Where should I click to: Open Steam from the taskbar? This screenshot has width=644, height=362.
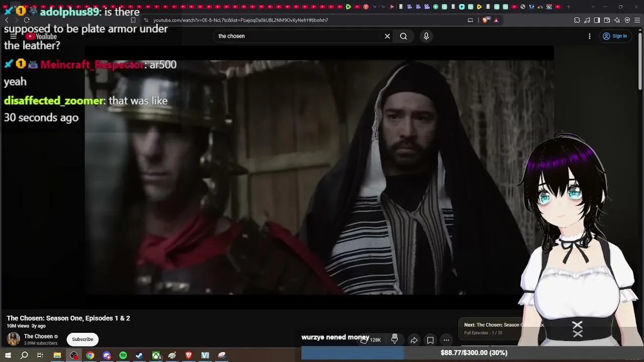click(x=139, y=355)
